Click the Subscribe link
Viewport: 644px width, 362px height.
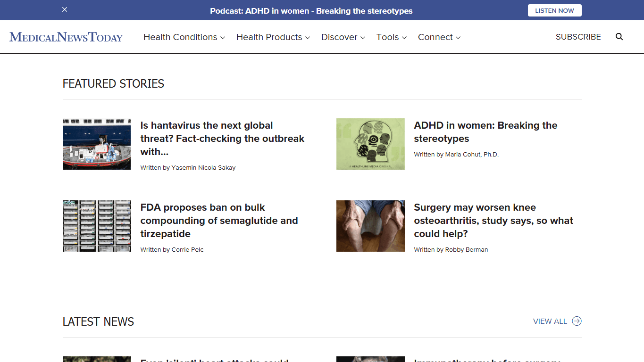click(x=578, y=37)
